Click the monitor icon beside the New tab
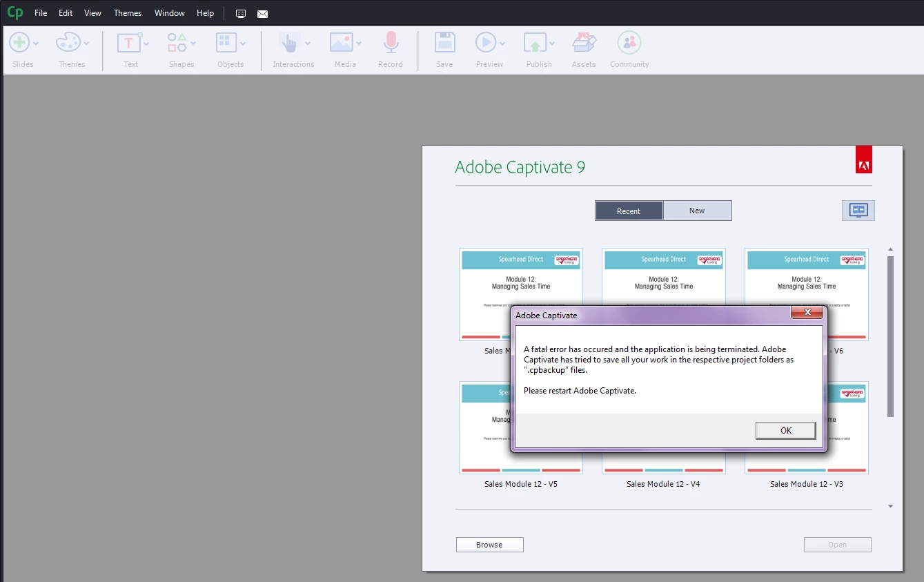Viewport: 924px width, 582px height. point(858,211)
